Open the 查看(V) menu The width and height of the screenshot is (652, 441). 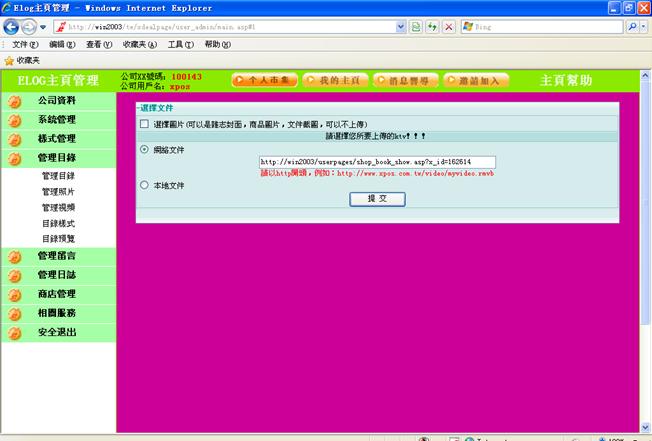point(99,45)
